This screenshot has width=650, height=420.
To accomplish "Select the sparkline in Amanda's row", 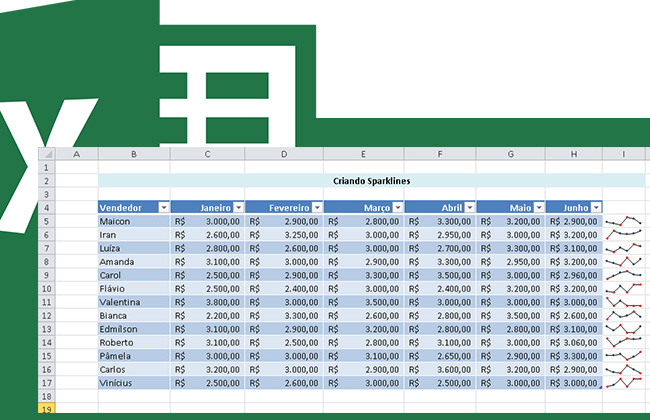I will pos(623,262).
